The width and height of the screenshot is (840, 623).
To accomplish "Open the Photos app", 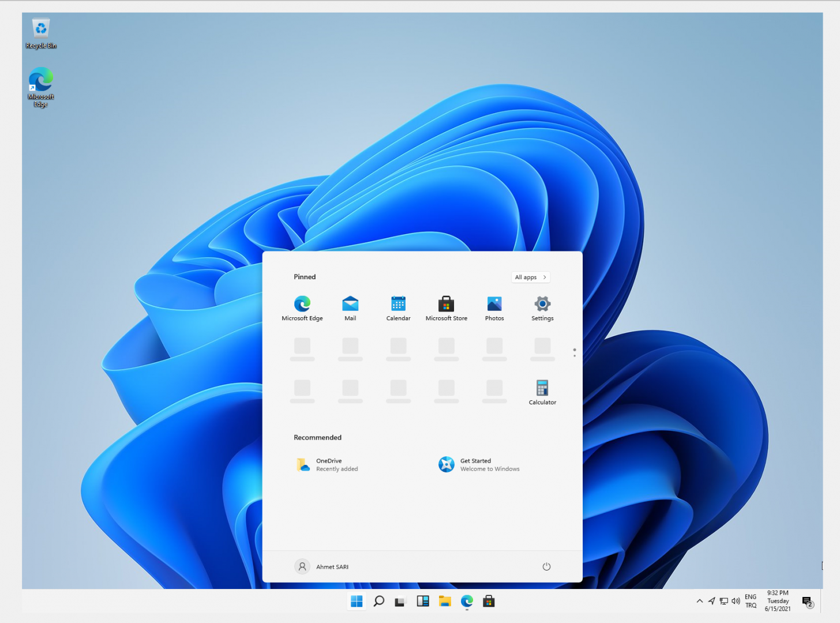I will point(494,308).
